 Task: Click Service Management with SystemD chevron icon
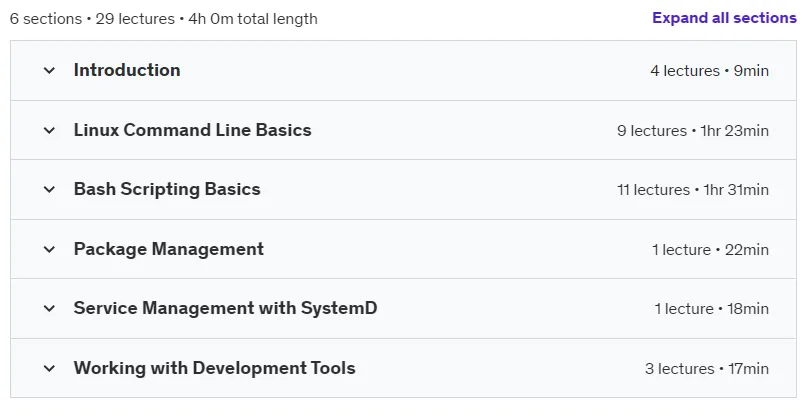(x=49, y=308)
